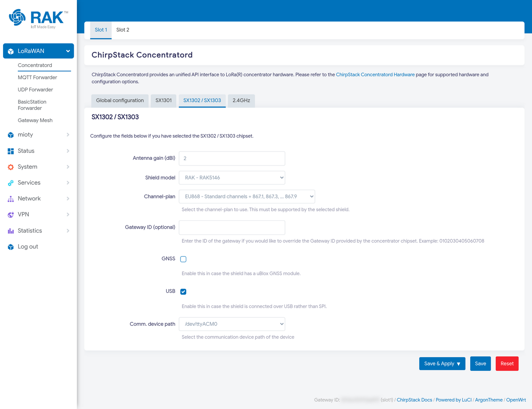Open the Channel-plan dropdown
Image resolution: width=532 pixels, height=409 pixels.
pos(247,197)
